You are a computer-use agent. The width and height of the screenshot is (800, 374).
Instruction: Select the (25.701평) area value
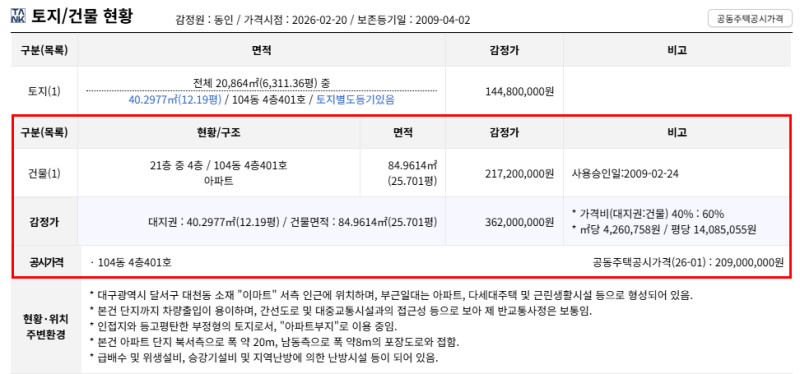pos(413,181)
